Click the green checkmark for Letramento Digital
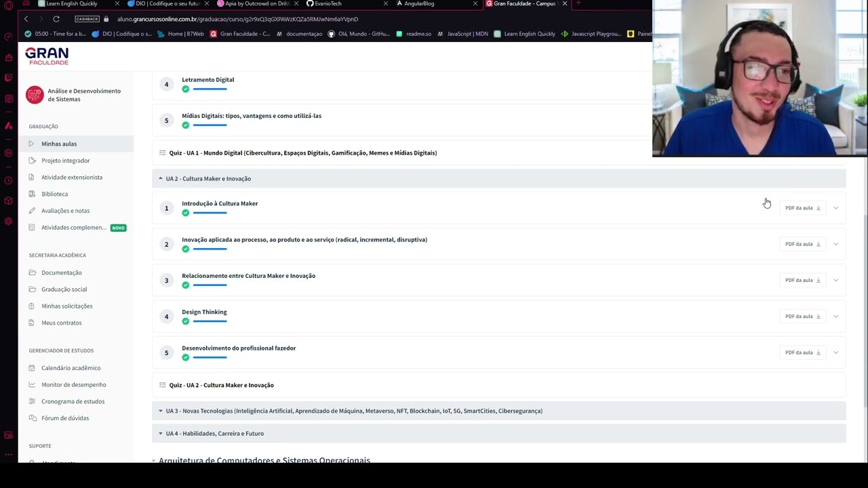The image size is (868, 488). coord(186,89)
